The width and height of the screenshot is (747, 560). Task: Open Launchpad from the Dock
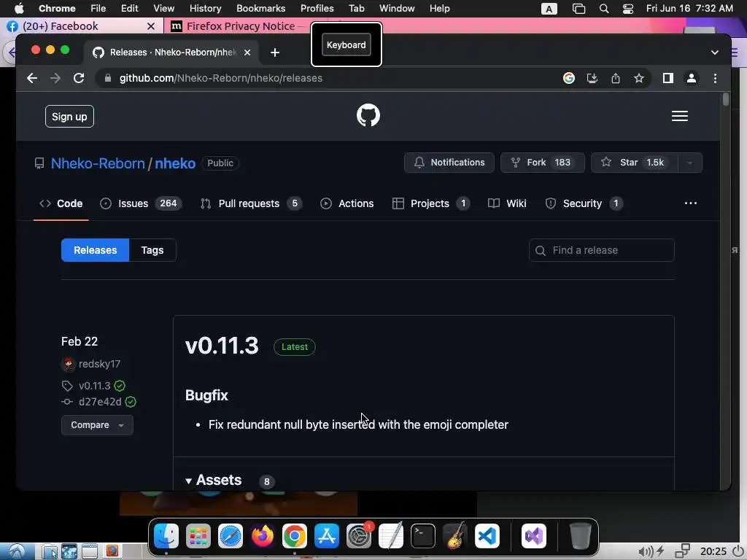coord(198,536)
